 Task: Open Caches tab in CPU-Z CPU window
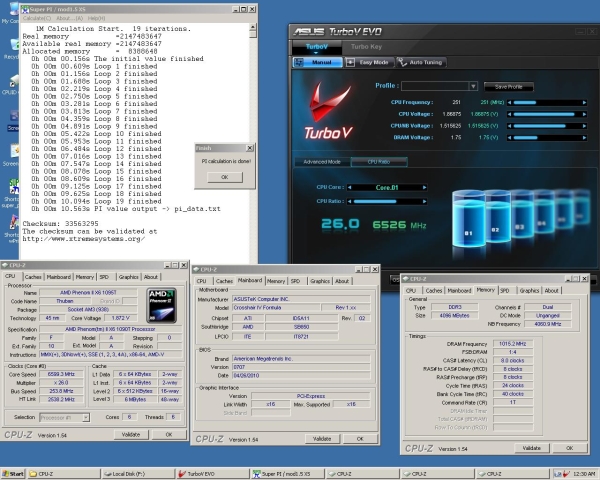click(33, 277)
